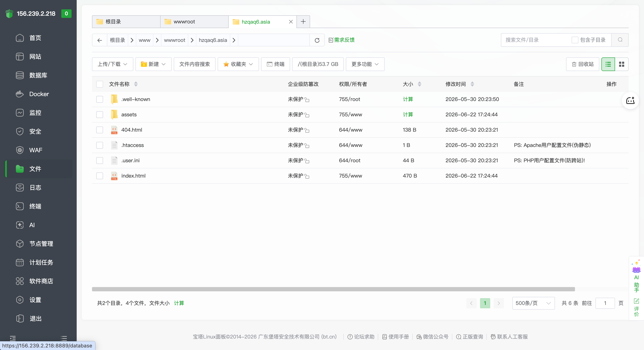This screenshot has width=644, height=350.
Task: Expand the 更多功能 dropdown
Action: [x=365, y=64]
